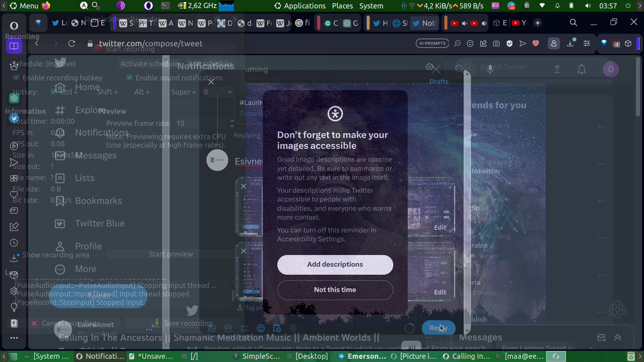This screenshot has width=644, height=362.
Task: Open emoji picker in tweet composer
Action: coord(261,328)
